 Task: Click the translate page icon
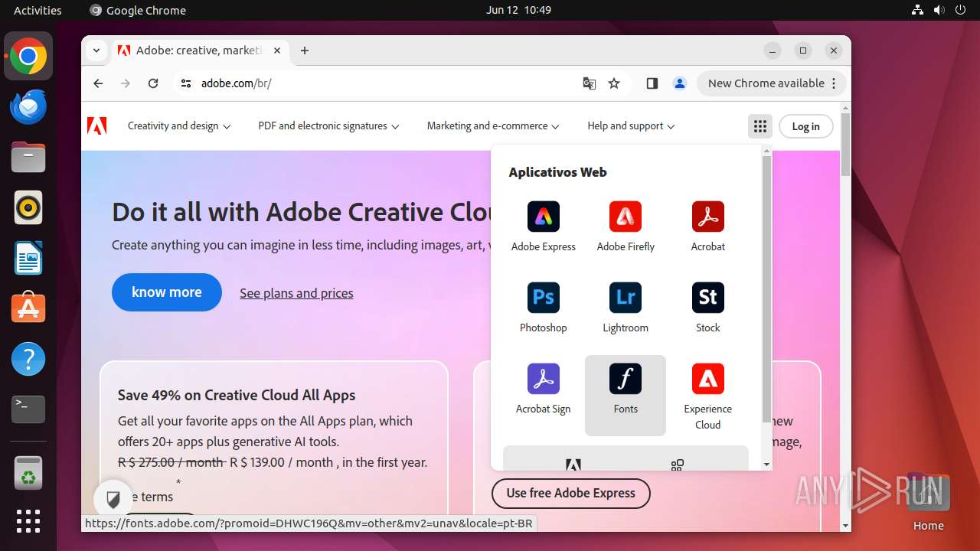point(590,83)
